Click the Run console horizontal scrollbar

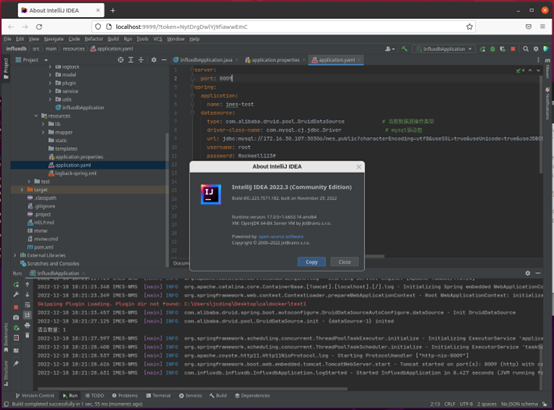(x=193, y=388)
